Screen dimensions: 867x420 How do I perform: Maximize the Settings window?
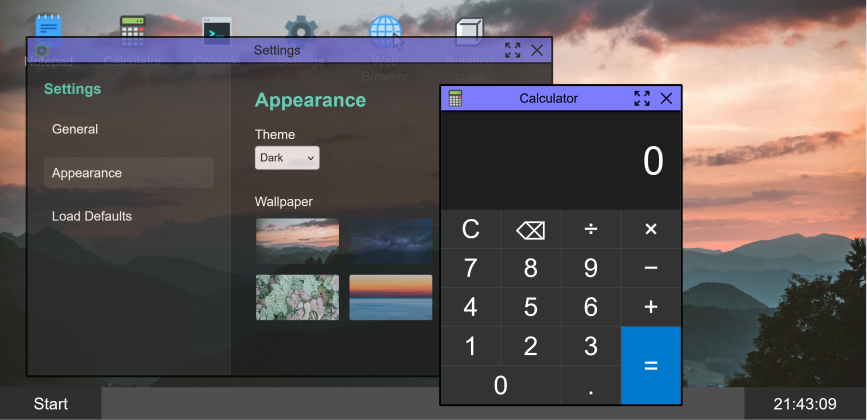[x=512, y=50]
